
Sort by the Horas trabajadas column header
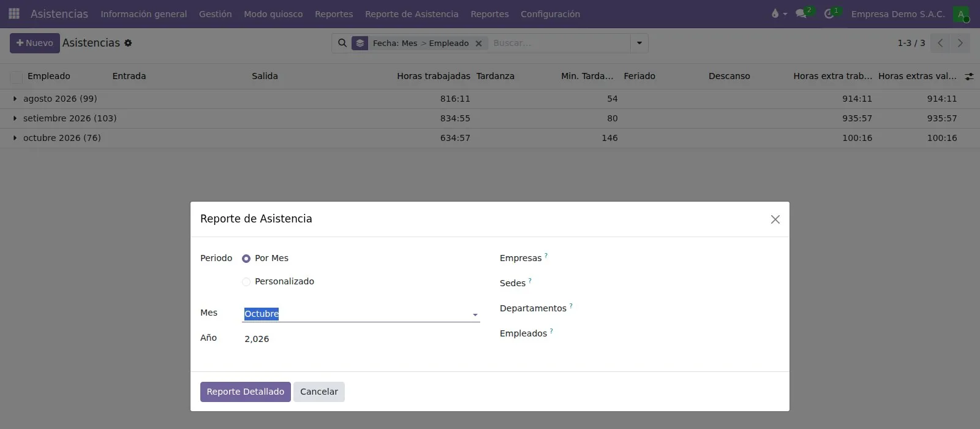434,76
